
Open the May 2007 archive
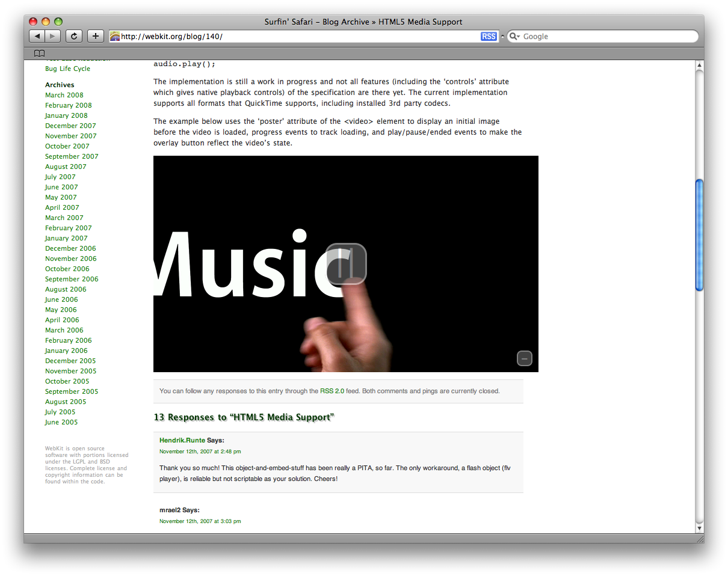[x=61, y=197]
